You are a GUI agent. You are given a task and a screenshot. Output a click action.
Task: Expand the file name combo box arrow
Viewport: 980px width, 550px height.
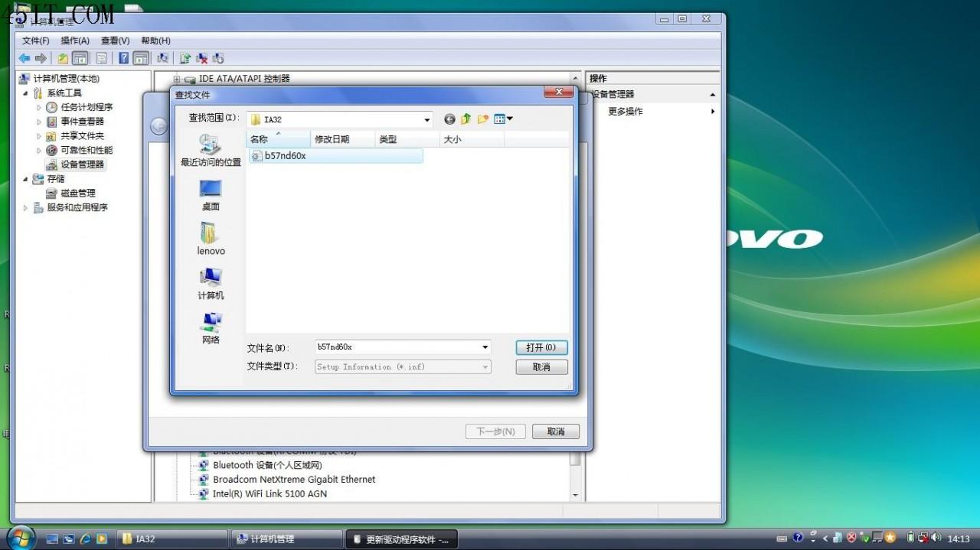pos(485,347)
